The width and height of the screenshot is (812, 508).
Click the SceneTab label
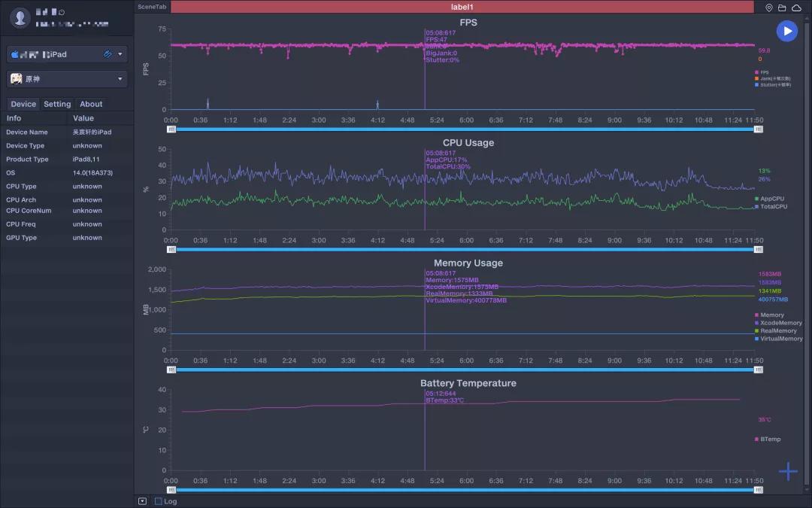pyautogui.click(x=152, y=7)
